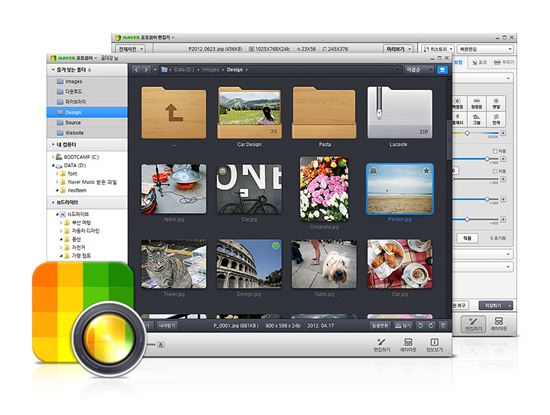Open the sort order dropdown in viewer toolbar
The width and height of the screenshot is (550, 415).
point(419,69)
